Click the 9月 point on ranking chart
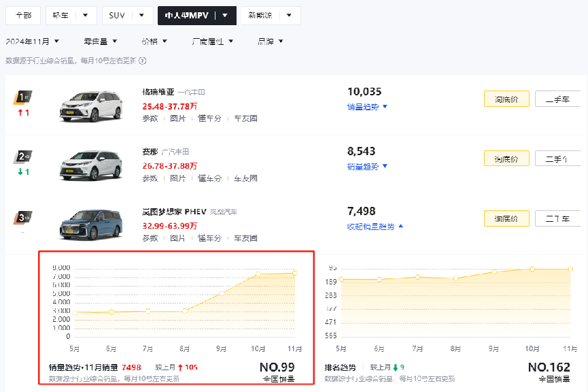 click(x=494, y=272)
